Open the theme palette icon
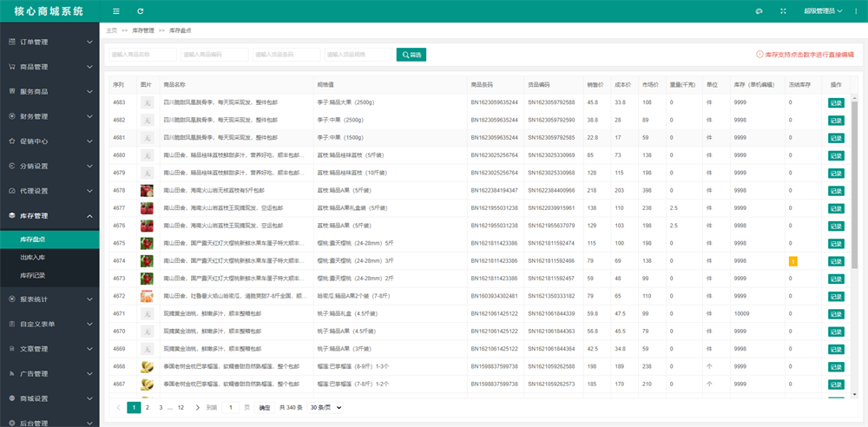 759,11
